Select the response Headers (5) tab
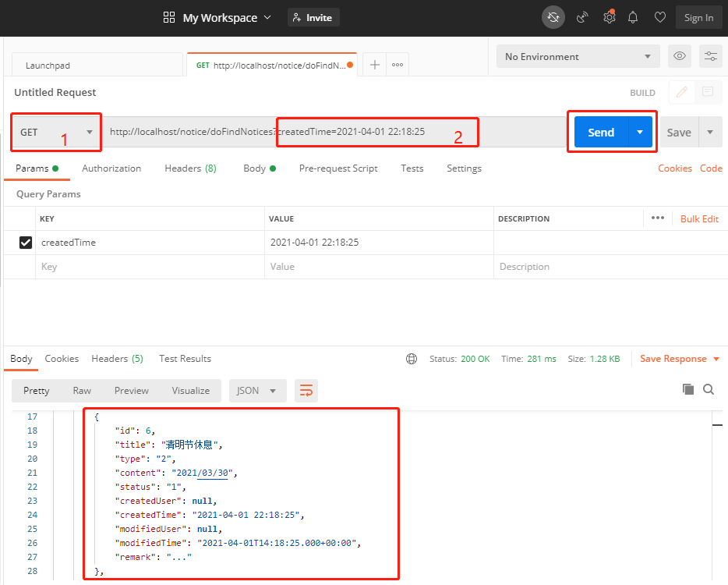Viewport: 728px width, 585px height. [117, 359]
